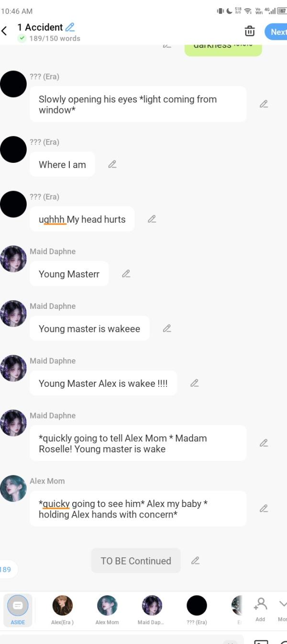Choose Maid Daphne in character bar
Viewport: 287px width, 644px height.
(x=152, y=610)
